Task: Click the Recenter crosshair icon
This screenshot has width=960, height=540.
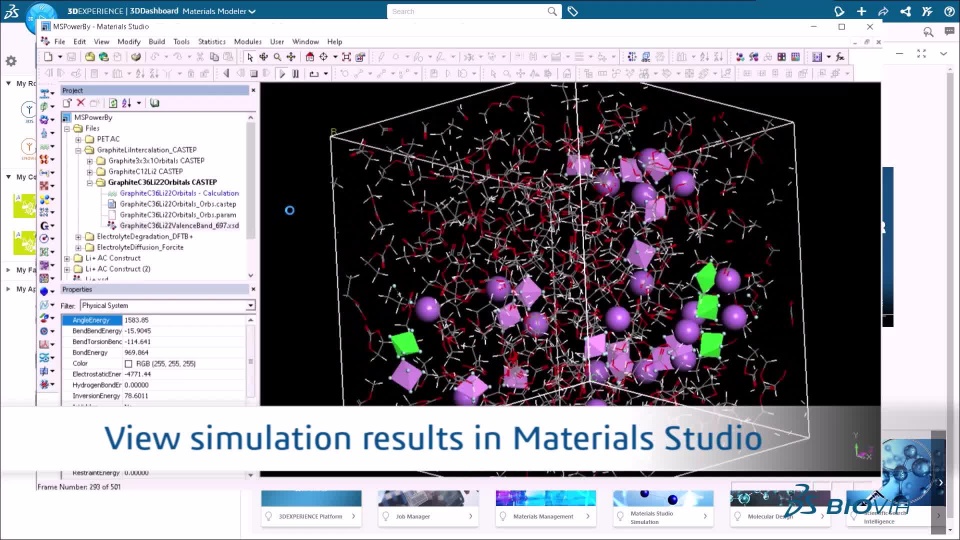Action: point(323,57)
